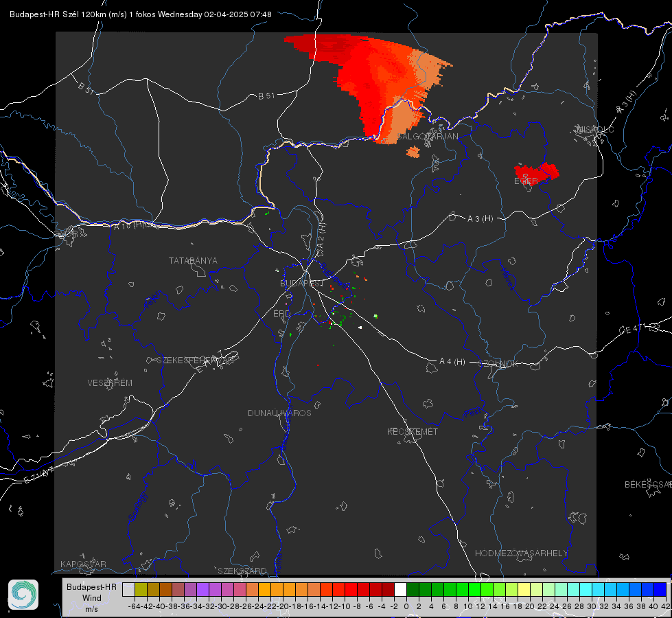
Task: Click the MISKOLC city label
Action: [595, 130]
